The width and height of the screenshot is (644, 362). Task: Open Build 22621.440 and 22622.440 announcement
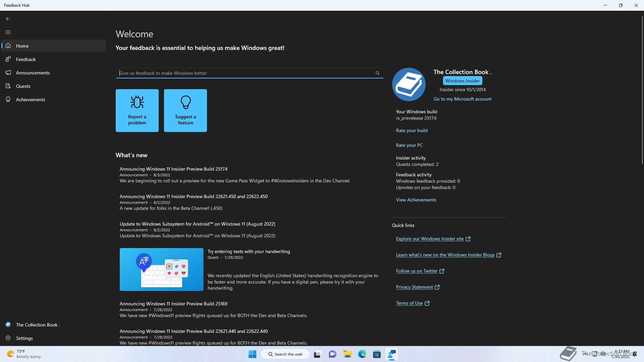250,337
